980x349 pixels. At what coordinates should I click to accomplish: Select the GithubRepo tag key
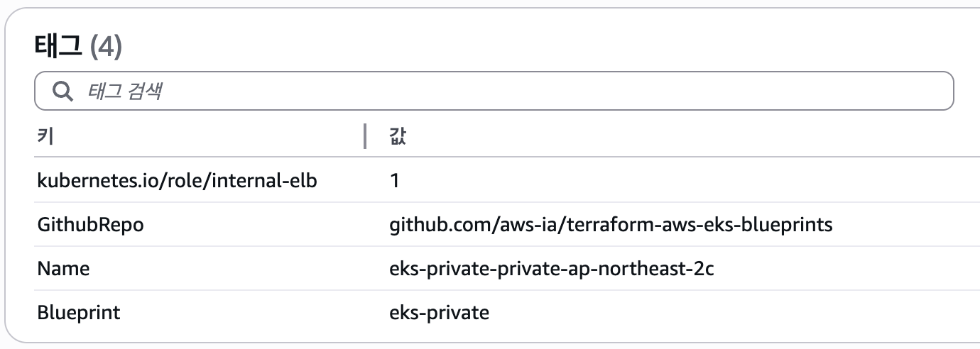pyautogui.click(x=90, y=225)
